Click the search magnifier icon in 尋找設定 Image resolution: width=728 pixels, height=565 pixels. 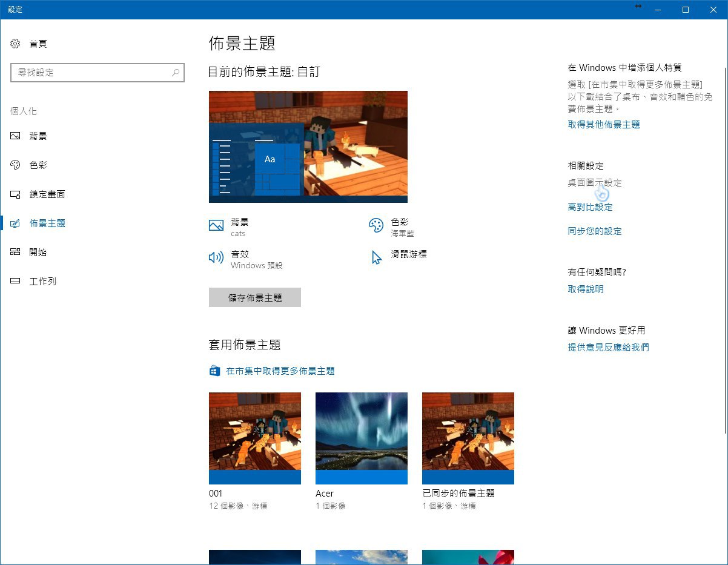(x=176, y=73)
